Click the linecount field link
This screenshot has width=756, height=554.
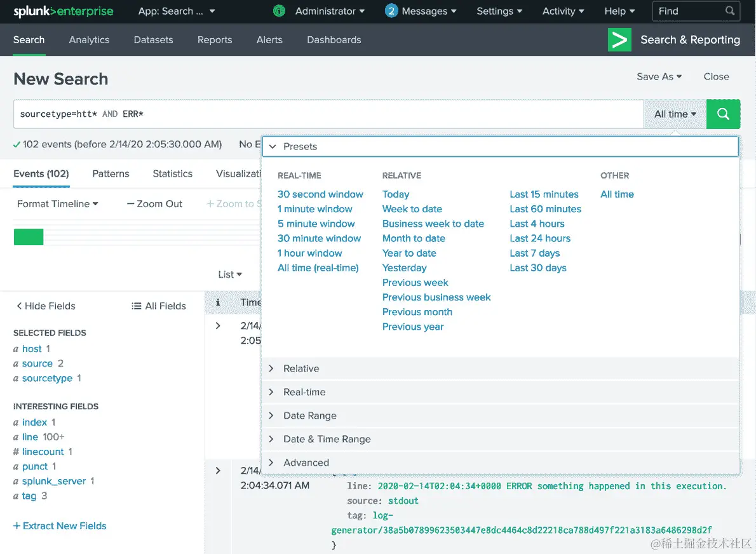43,452
